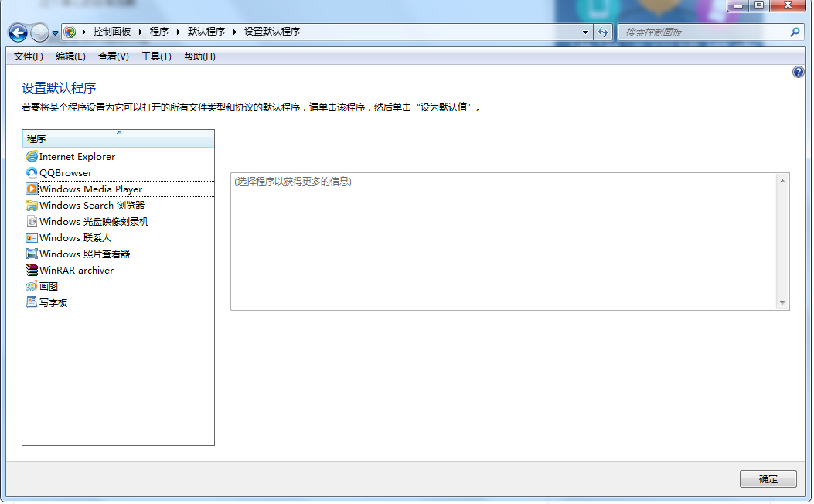Expand the arrow after 默认程序 breadcrumb
Image resolution: width=814 pixels, height=504 pixels.
[x=235, y=32]
